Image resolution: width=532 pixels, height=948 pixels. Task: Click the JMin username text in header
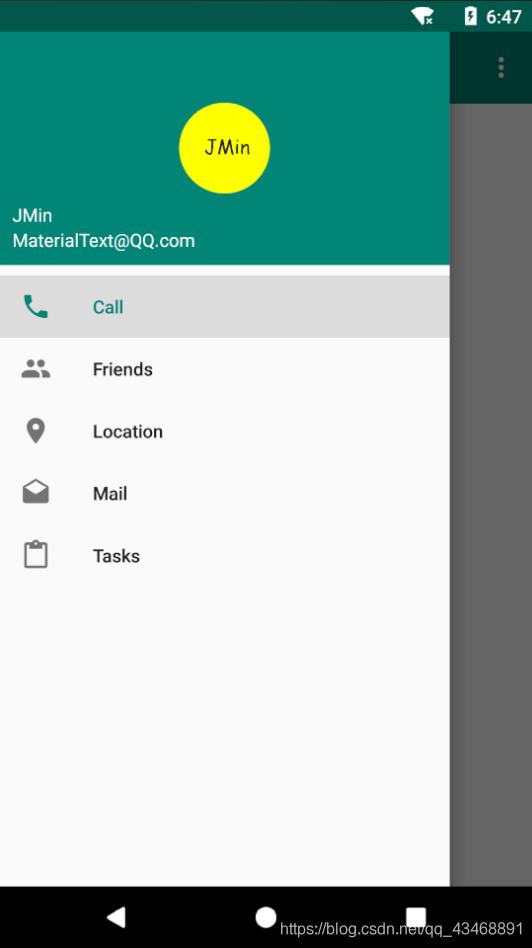point(32,215)
